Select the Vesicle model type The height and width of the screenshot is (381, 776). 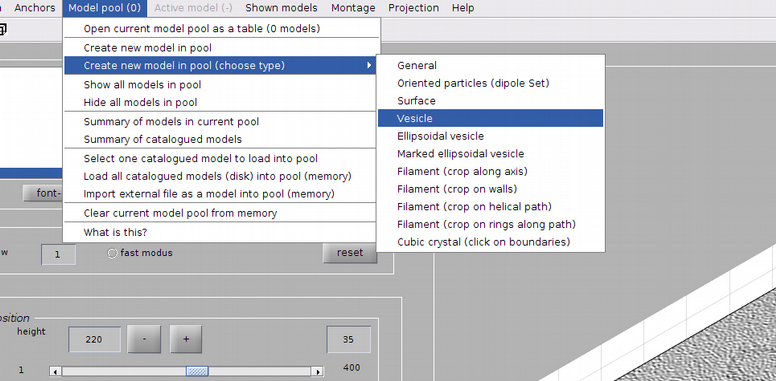point(490,118)
